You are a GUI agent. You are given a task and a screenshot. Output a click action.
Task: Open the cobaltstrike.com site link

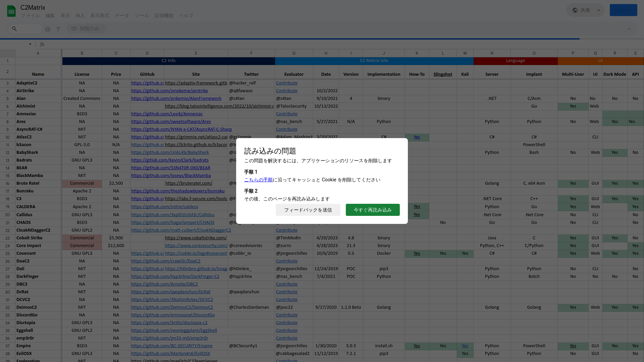(196, 238)
